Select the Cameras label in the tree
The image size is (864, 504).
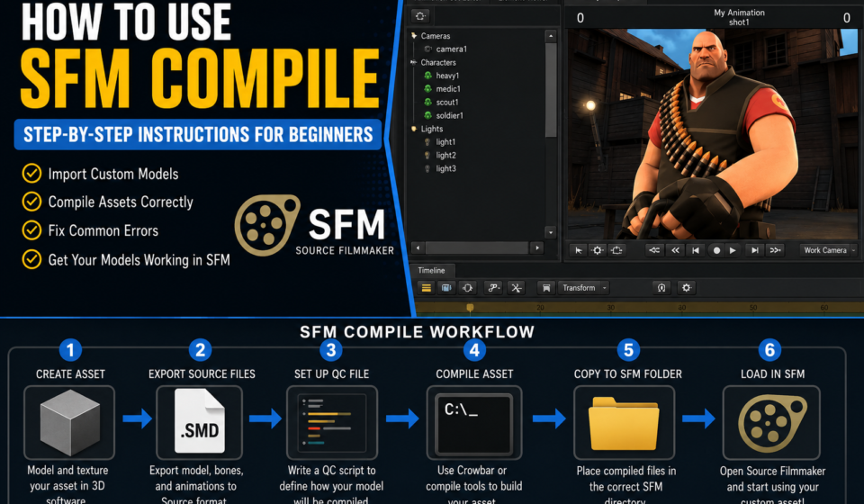[x=436, y=36]
